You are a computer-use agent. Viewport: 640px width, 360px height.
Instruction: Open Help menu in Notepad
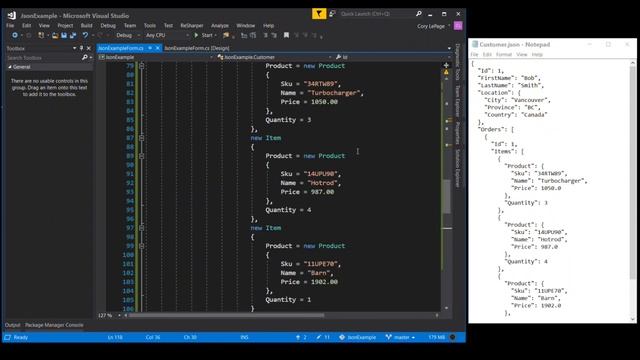[x=537, y=54]
